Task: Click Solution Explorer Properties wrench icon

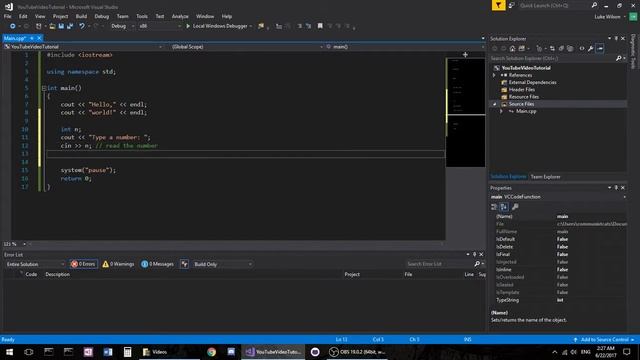Action: pyautogui.click(x=591, y=49)
